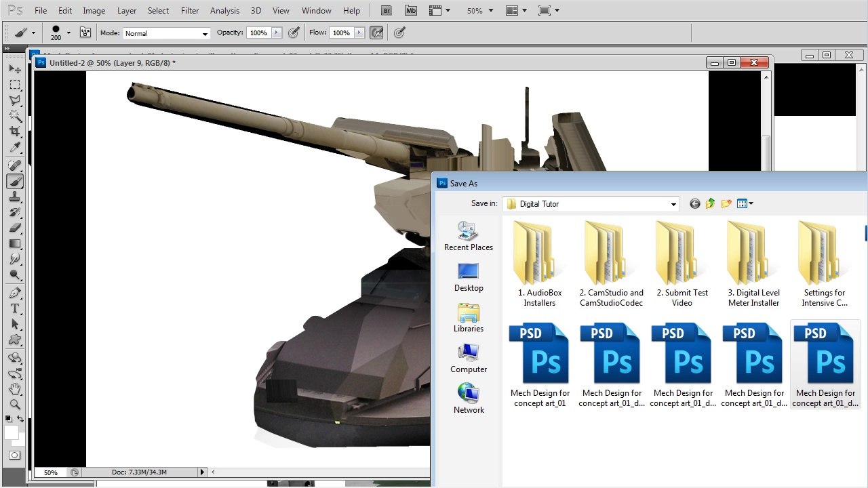868x488 pixels.
Task: Swap foreground and background colors
Action: (22, 420)
